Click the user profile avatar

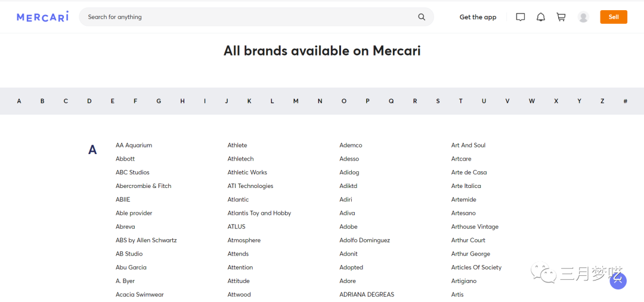point(583,17)
